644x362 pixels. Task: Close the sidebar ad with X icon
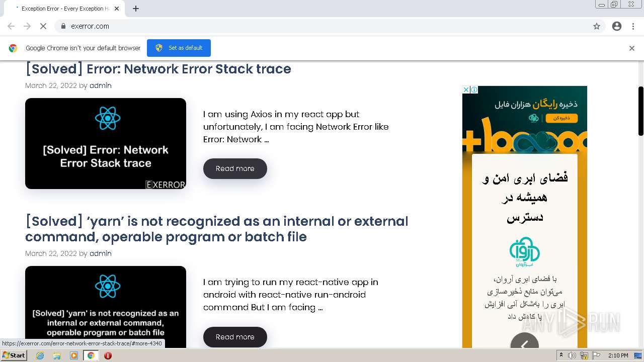[466, 90]
